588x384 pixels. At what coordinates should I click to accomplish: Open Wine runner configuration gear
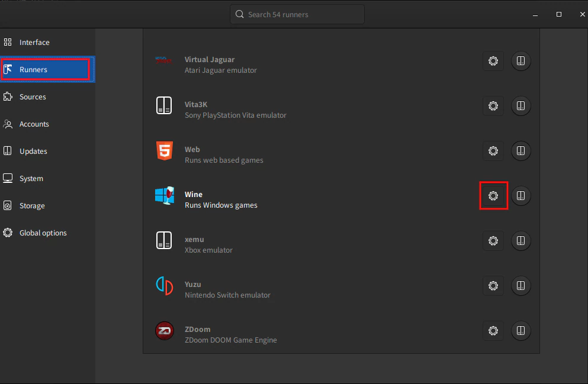493,196
